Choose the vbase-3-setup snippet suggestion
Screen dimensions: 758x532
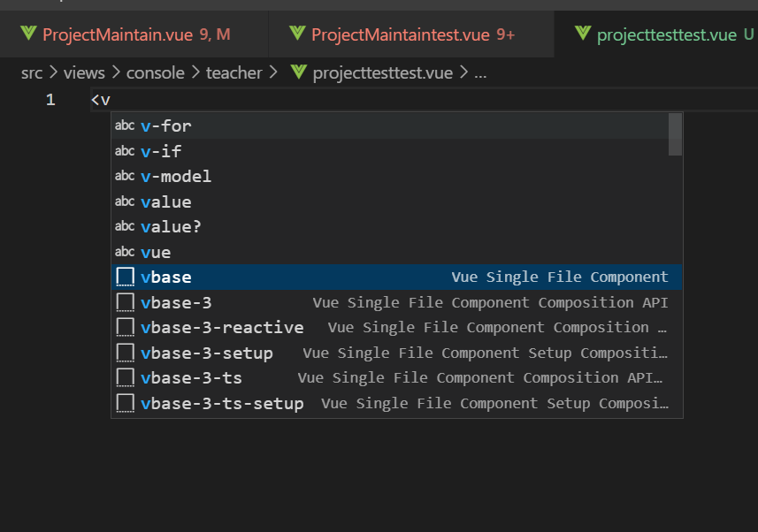click(397, 353)
